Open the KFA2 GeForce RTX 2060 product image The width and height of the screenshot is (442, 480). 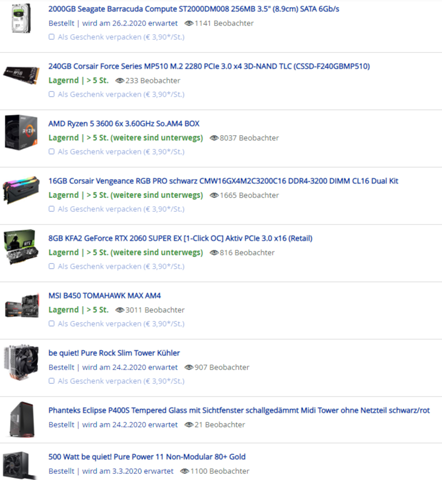pyautogui.click(x=21, y=246)
